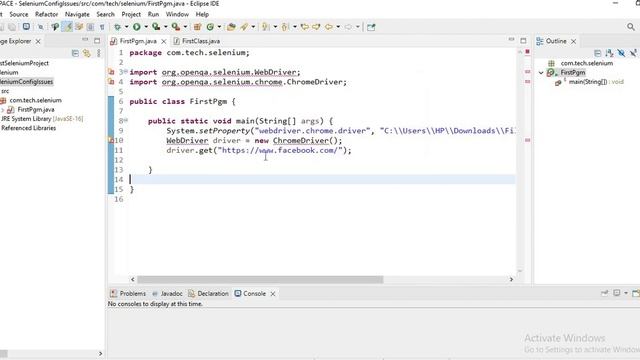Image resolution: width=640 pixels, height=360 pixels.
Task: Switch to the Declaration tab
Action: (208, 293)
